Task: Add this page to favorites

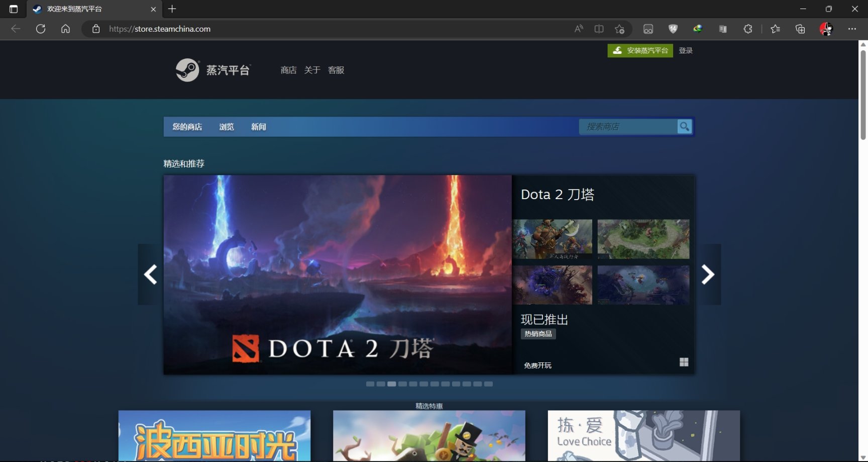Action: pos(620,29)
